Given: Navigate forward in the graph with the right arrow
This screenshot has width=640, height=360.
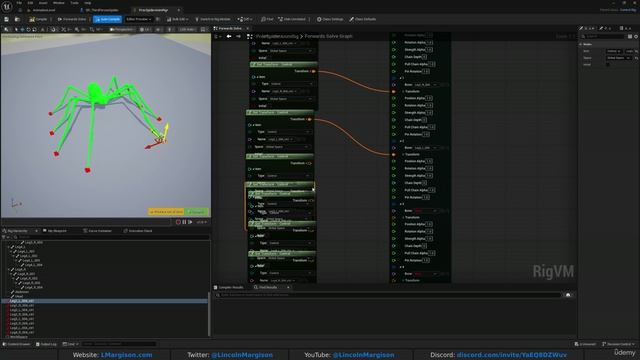Looking at the screenshot, I should tap(238, 36).
